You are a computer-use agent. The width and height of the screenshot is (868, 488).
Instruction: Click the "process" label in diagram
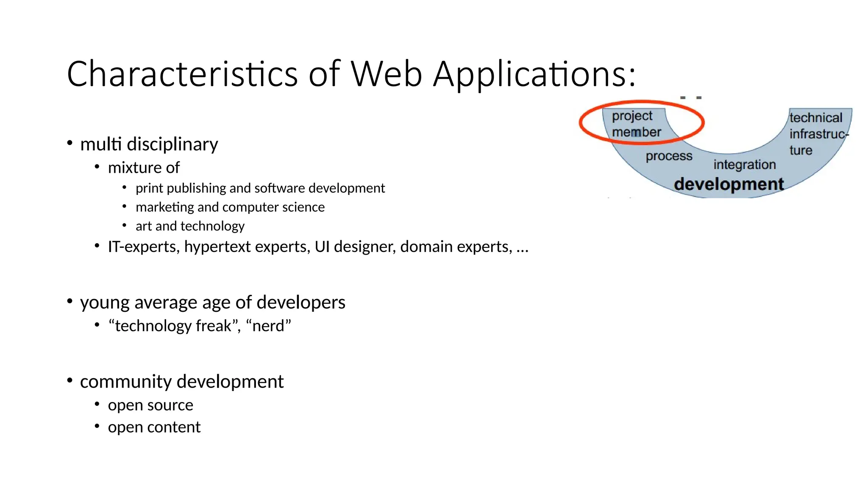[669, 156]
